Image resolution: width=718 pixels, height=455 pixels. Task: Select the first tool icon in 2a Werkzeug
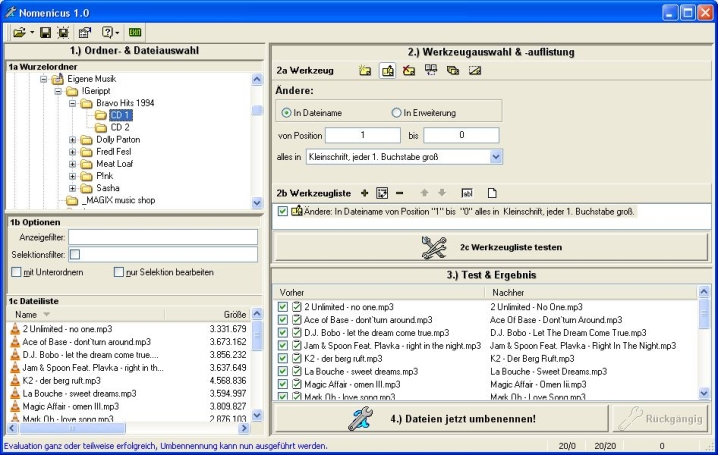(x=365, y=71)
